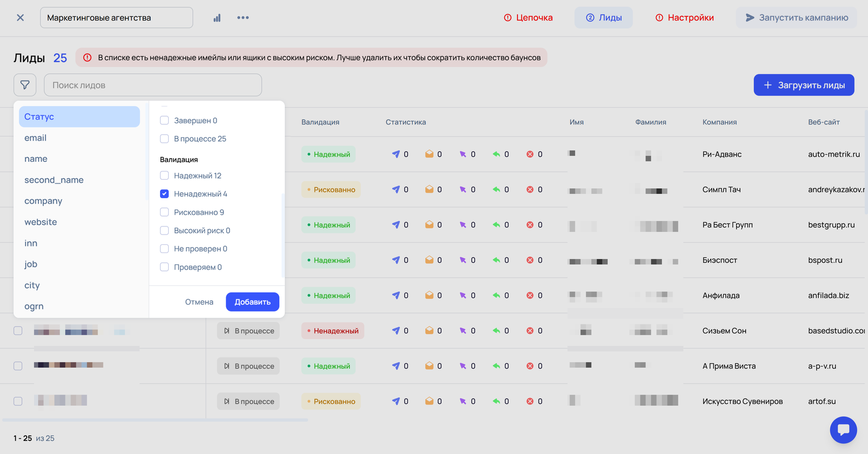
Task: Close the campaign editor with X icon
Action: [20, 18]
